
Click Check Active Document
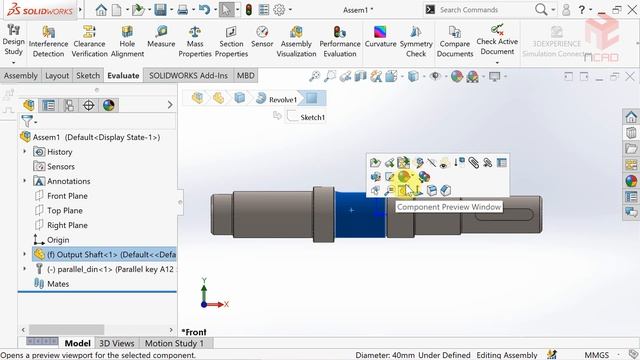click(497, 40)
